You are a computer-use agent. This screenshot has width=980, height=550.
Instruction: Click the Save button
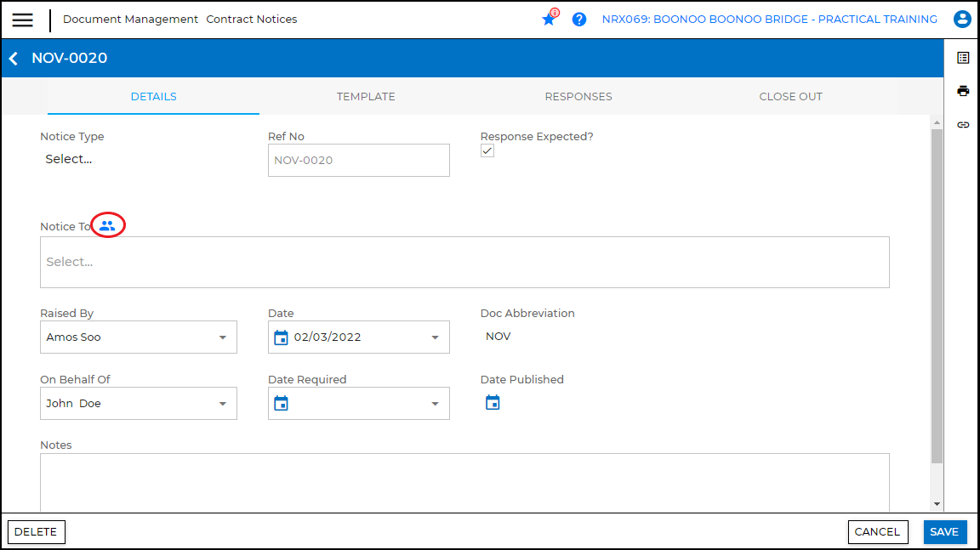(944, 532)
